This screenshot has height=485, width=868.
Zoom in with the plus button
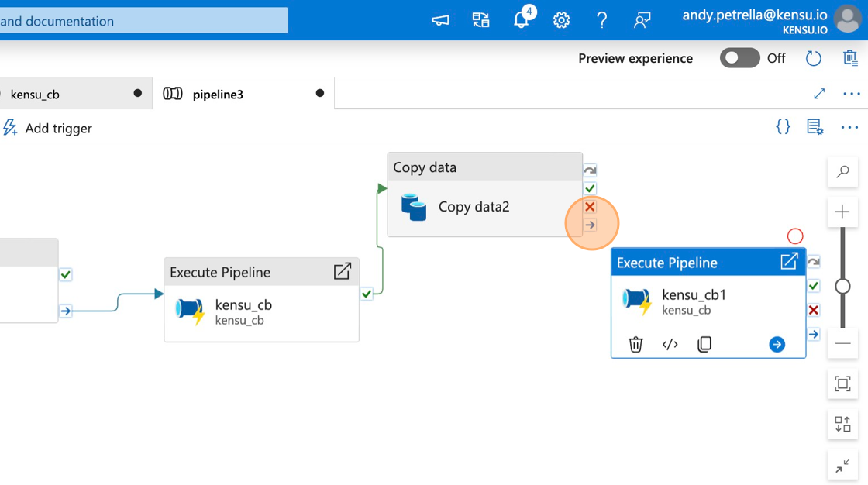click(x=842, y=212)
